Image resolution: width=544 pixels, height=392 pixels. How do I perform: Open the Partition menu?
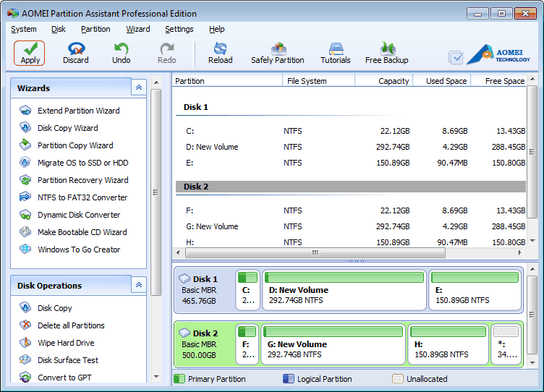click(95, 29)
